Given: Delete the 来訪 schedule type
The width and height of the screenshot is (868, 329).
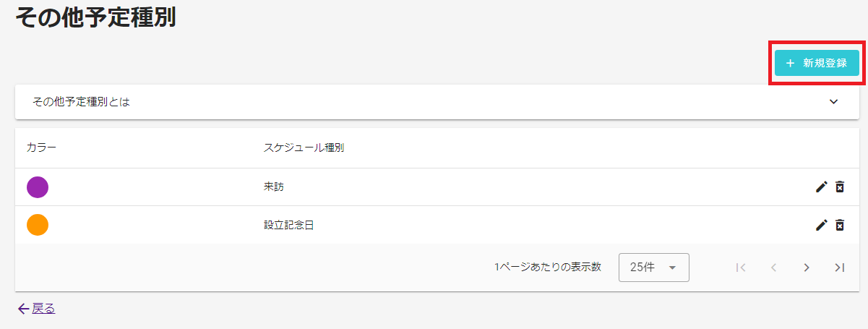Looking at the screenshot, I should point(840,187).
